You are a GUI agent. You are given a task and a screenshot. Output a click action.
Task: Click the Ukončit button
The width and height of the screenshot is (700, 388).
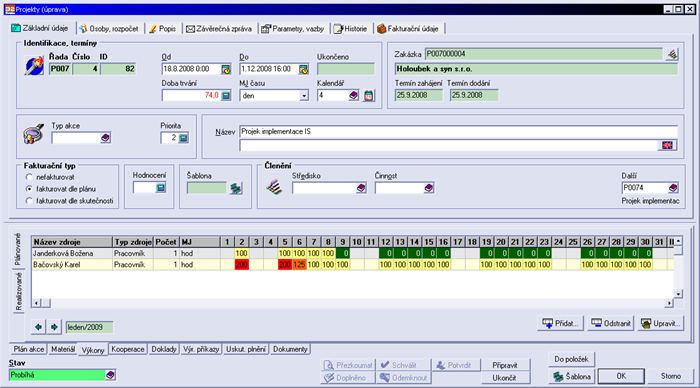click(x=505, y=378)
